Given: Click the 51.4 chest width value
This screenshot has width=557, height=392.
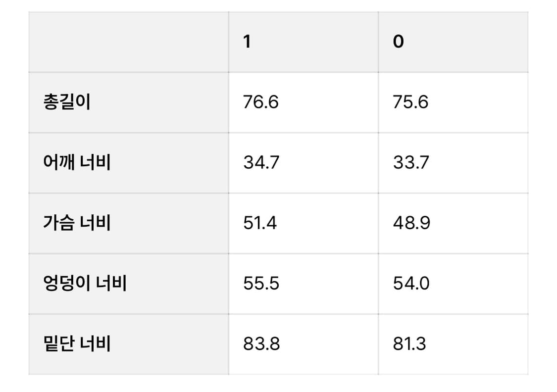Looking at the screenshot, I should [260, 223].
